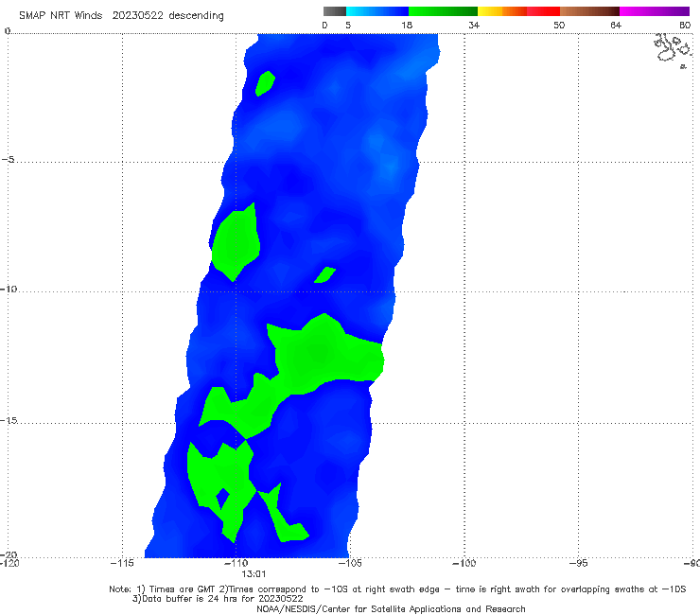Click the color bar label '34'
Viewport: 700px width, 615px height.
click(x=474, y=26)
